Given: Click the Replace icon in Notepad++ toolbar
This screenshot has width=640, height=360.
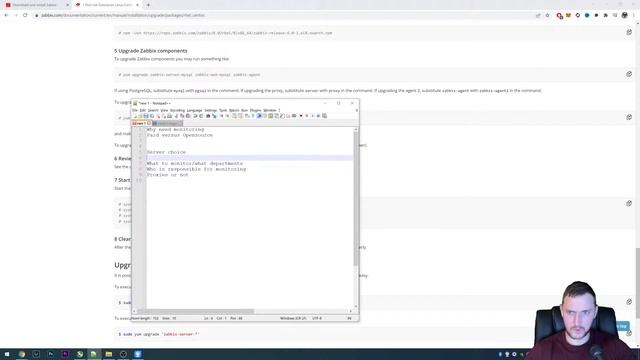Looking at the screenshot, I should [x=214, y=116].
